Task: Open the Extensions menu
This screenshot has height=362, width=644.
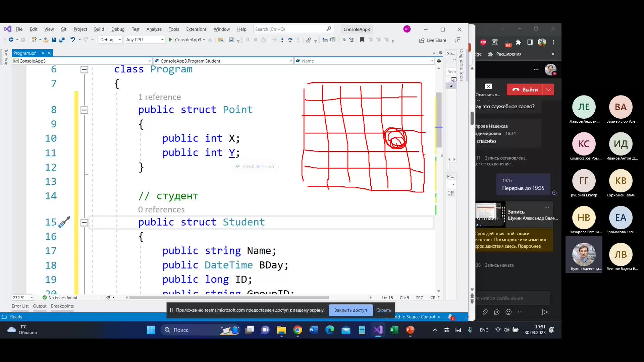Action: pyautogui.click(x=196, y=29)
